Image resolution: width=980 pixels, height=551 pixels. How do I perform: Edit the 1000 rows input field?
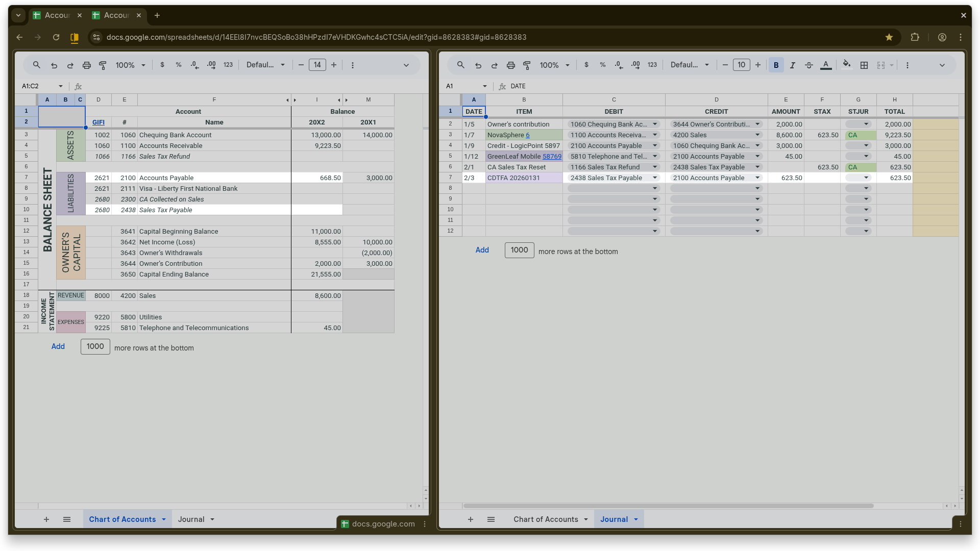519,250
